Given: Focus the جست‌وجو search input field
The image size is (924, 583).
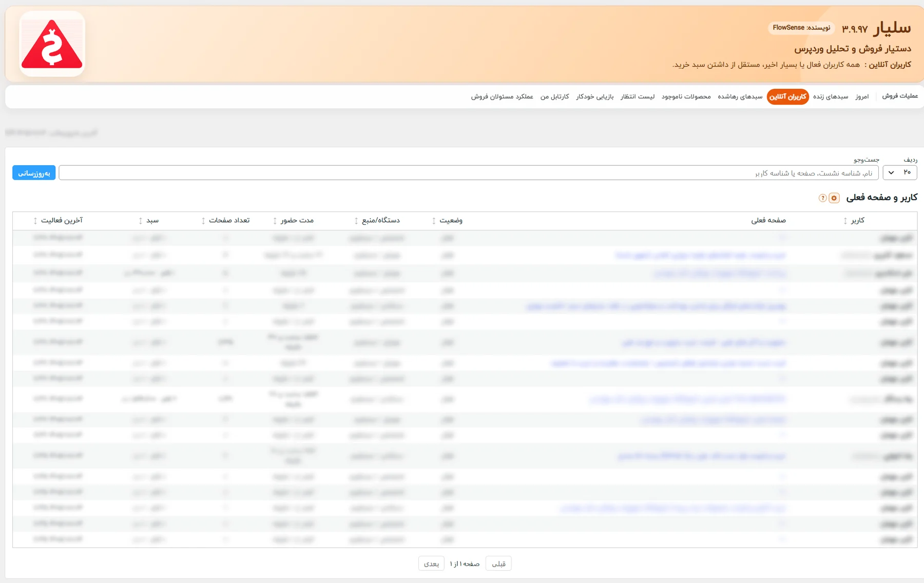Looking at the screenshot, I should click(x=469, y=173).
